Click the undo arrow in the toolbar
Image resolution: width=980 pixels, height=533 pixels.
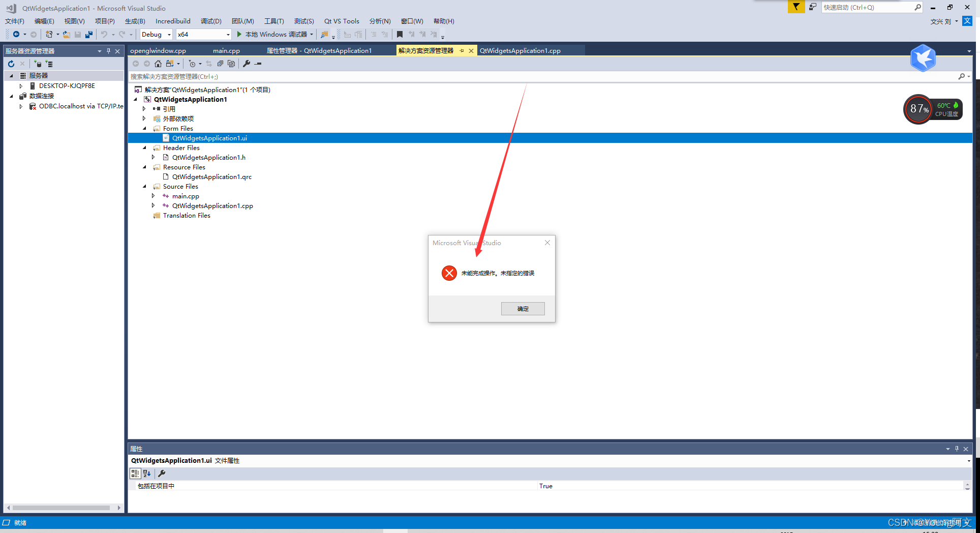click(x=104, y=35)
